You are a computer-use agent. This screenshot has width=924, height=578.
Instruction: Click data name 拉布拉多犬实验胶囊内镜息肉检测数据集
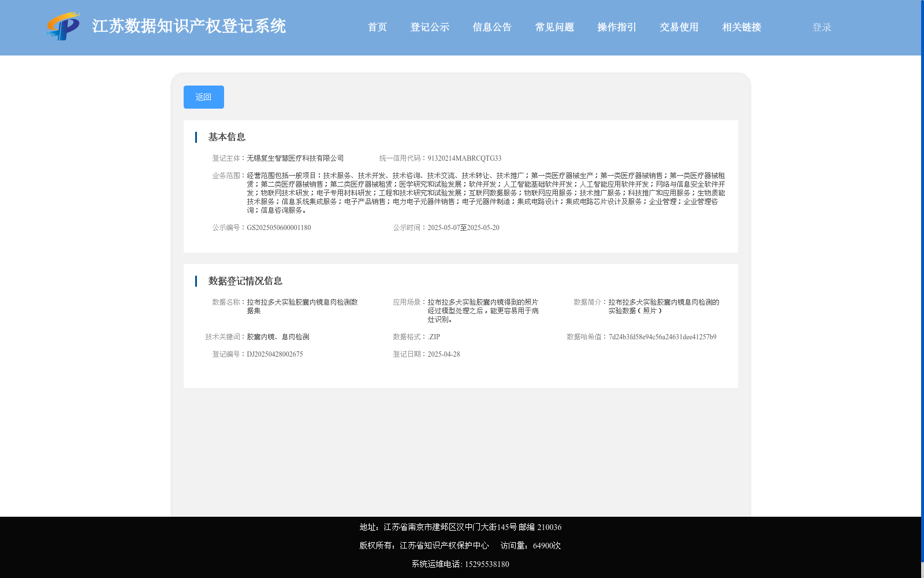(x=302, y=306)
